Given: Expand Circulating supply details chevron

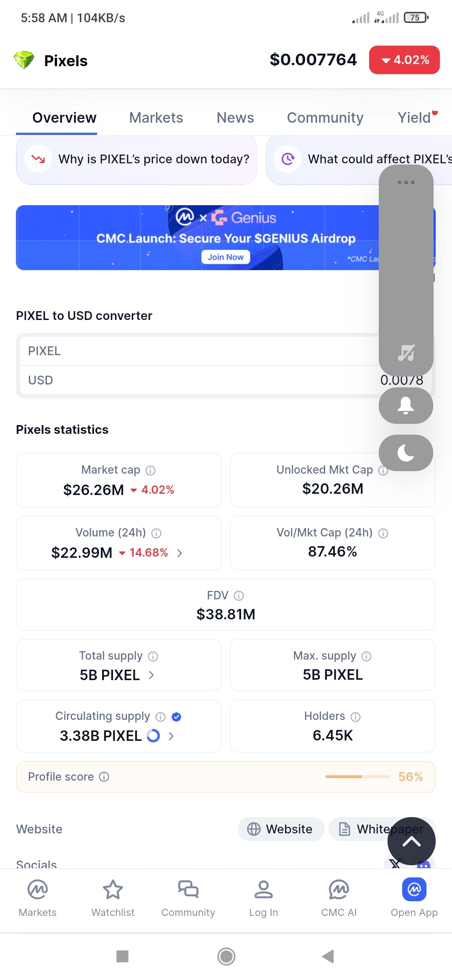Looking at the screenshot, I should [x=171, y=736].
